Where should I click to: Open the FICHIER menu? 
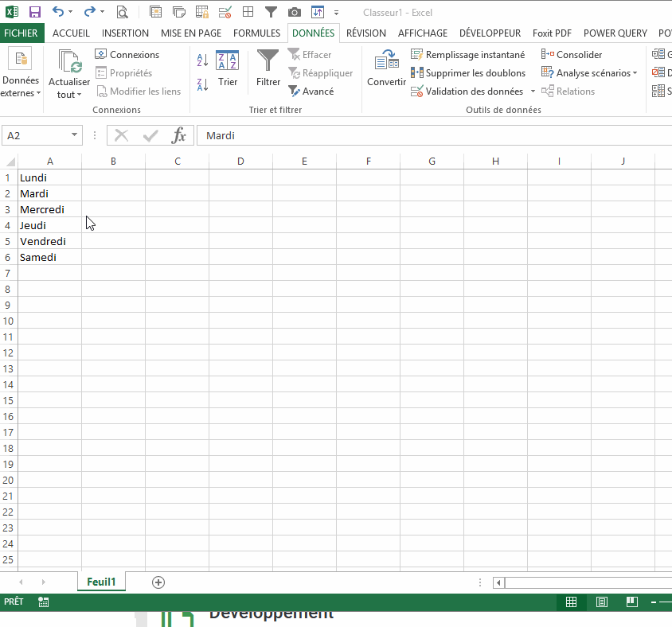coord(21,33)
